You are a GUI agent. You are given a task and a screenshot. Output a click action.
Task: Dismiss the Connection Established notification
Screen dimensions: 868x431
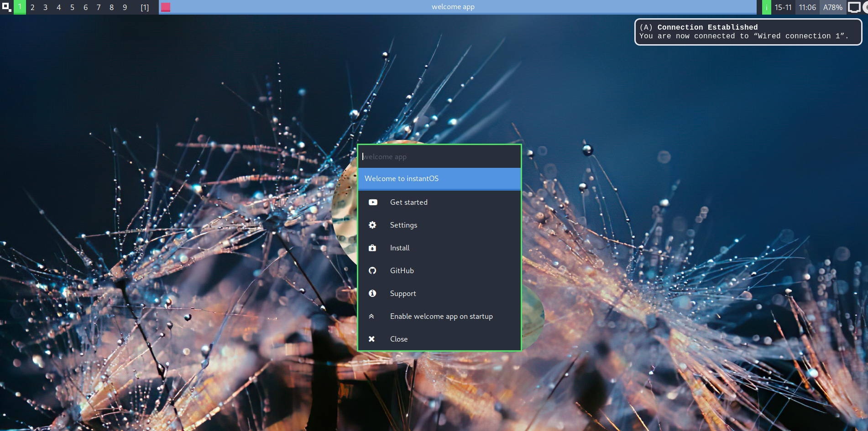[748, 31]
